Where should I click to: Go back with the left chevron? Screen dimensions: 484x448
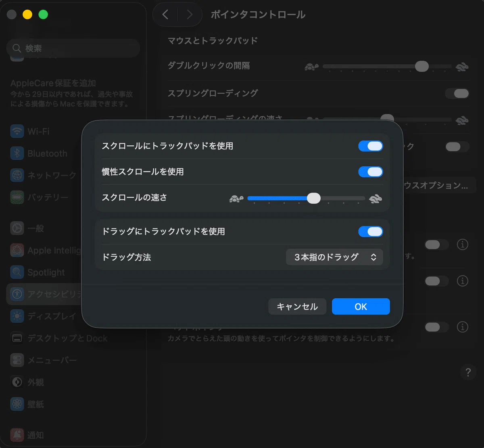(x=165, y=15)
